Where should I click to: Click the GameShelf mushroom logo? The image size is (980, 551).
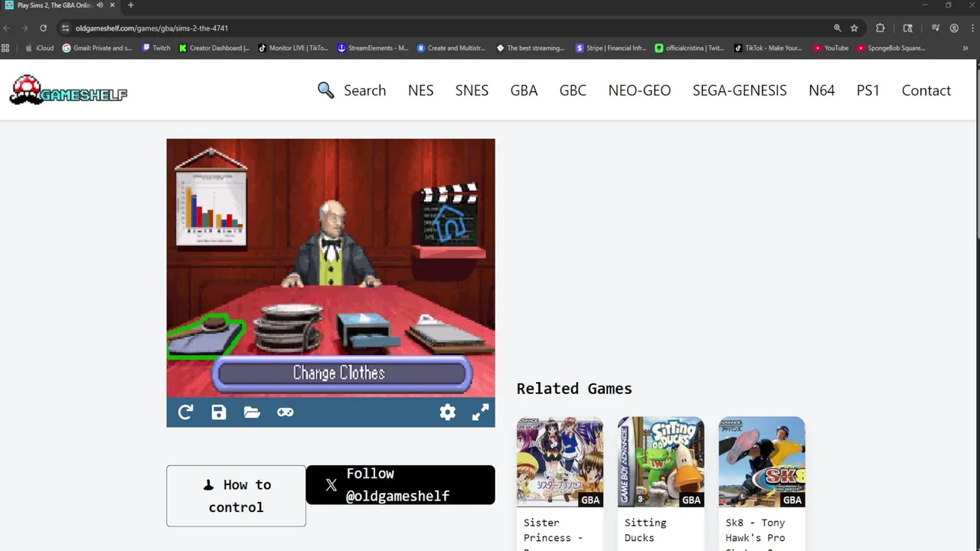[x=68, y=90]
